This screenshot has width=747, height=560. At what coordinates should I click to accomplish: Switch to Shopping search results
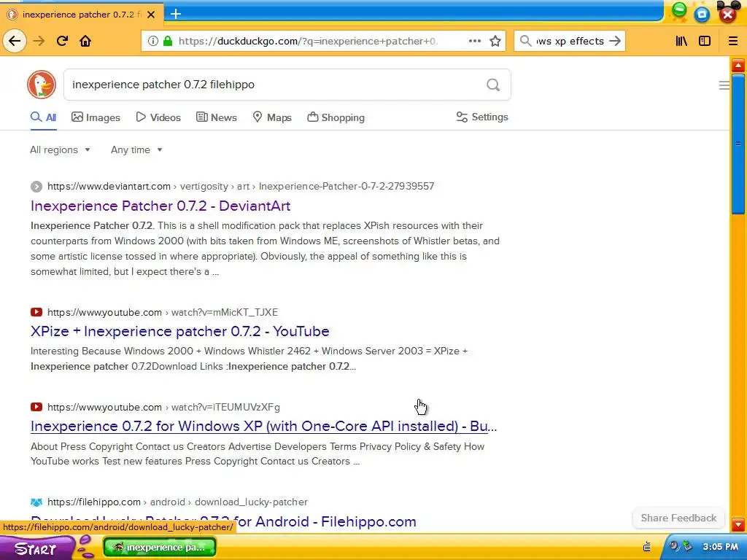coord(336,117)
